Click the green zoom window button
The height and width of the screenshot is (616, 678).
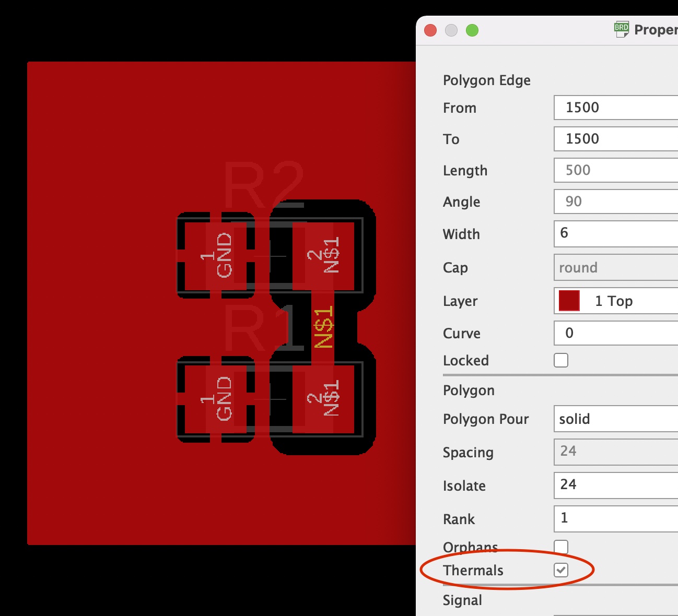pyautogui.click(x=472, y=30)
